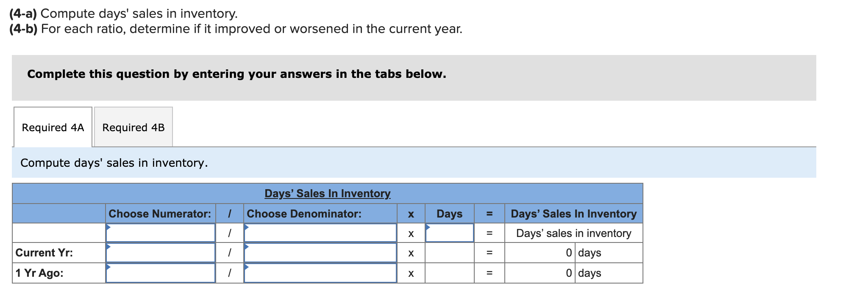Open the numerator dropdown for 1 Yr Ago
This screenshot has height=292, width=868.
point(160,273)
